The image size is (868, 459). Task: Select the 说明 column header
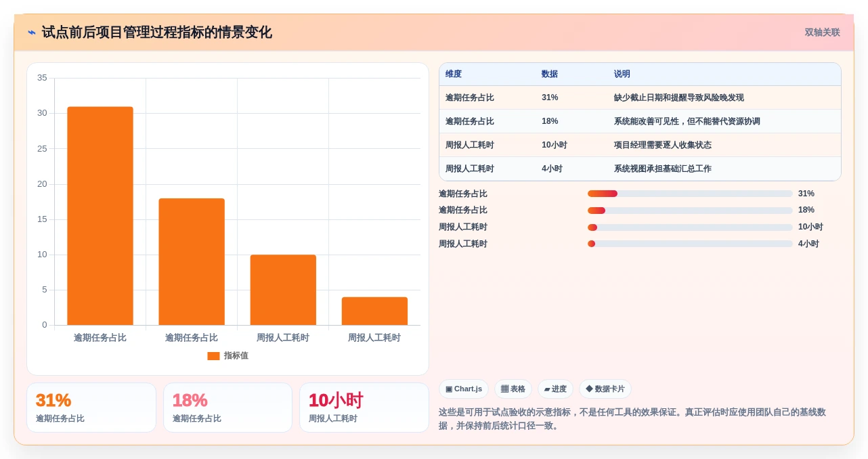tap(622, 74)
